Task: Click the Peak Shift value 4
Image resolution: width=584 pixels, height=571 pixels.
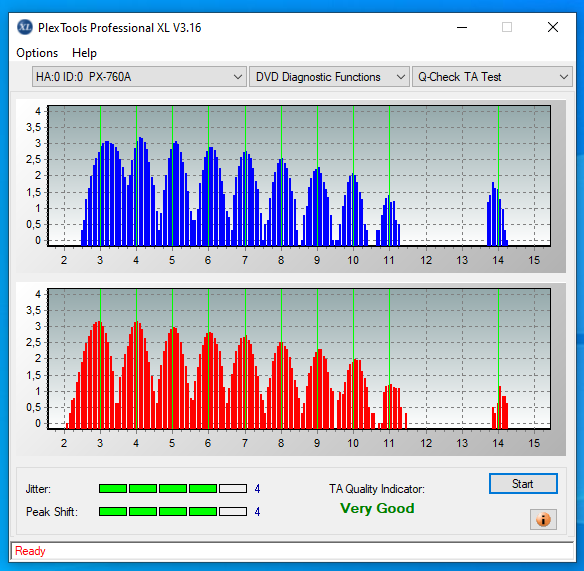Action: coord(257,512)
